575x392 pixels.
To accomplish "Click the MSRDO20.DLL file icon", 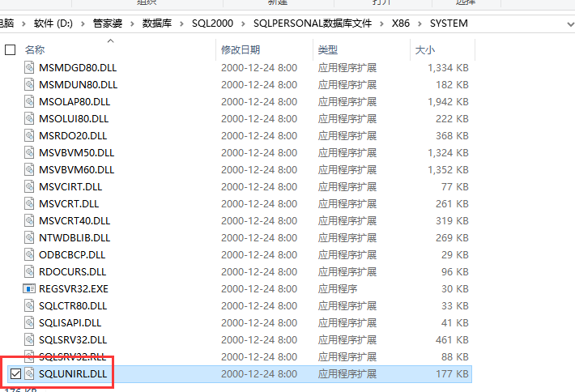I will click(29, 135).
